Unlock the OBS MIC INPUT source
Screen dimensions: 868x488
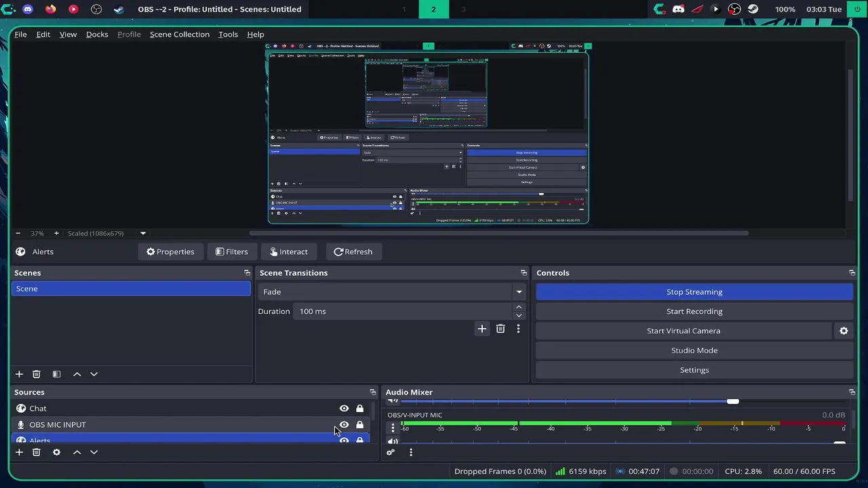[x=359, y=425]
